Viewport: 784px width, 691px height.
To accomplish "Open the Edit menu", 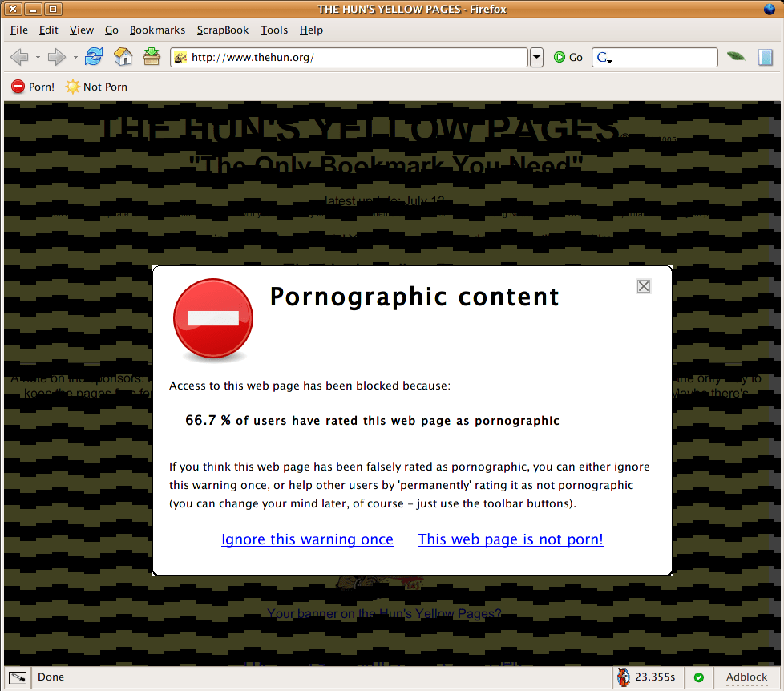I will click(49, 30).
